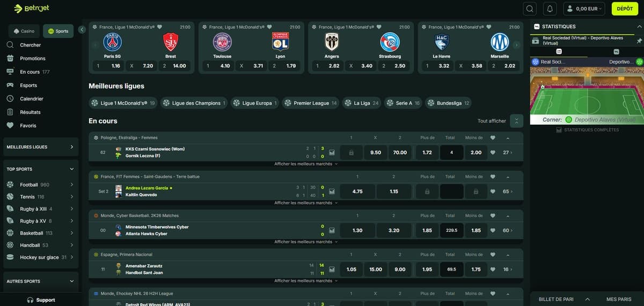Viewport: 644px width, 306px height.
Task: Open the Tennis category in Top Sports
Action: (x=41, y=197)
